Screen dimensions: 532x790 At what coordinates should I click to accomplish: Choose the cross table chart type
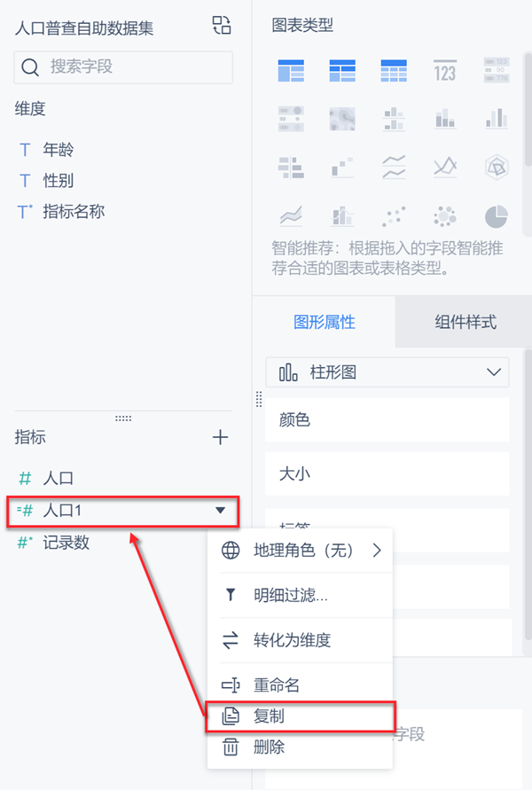click(342, 70)
